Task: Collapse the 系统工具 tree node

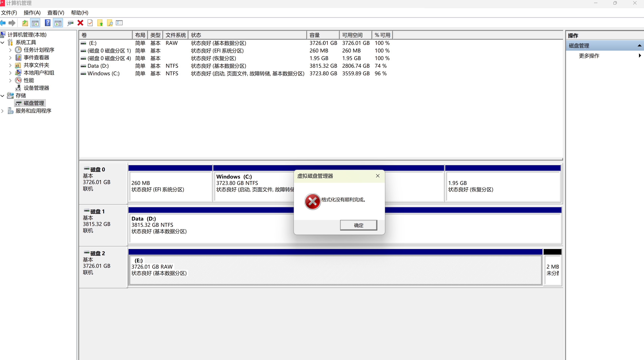Action: (3, 42)
